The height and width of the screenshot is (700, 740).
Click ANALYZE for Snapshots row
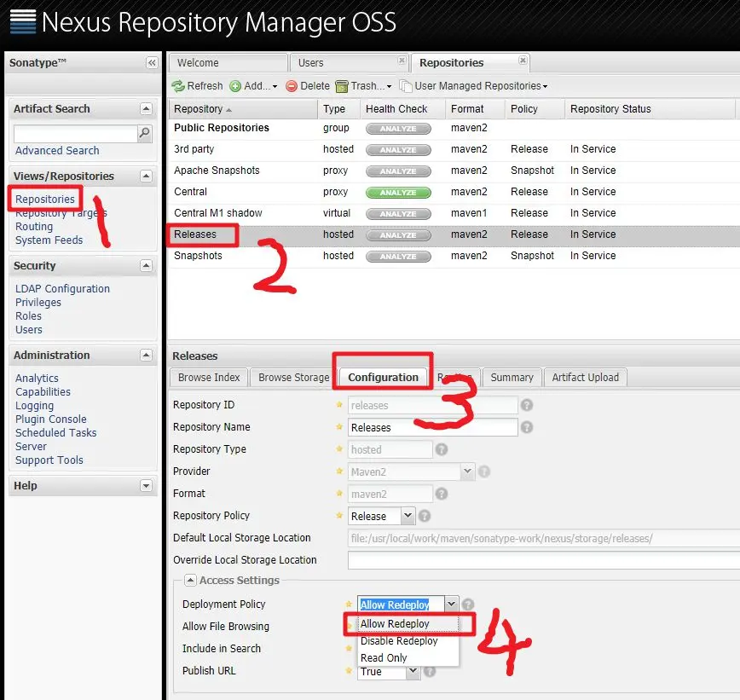click(398, 257)
